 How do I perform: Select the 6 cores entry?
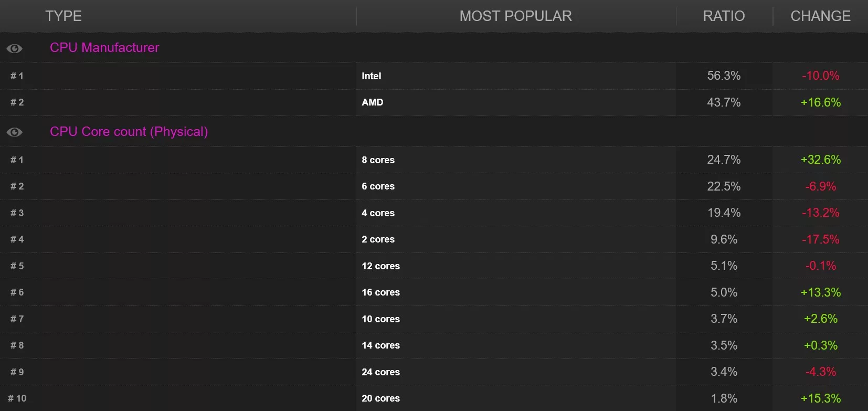pyautogui.click(x=378, y=186)
